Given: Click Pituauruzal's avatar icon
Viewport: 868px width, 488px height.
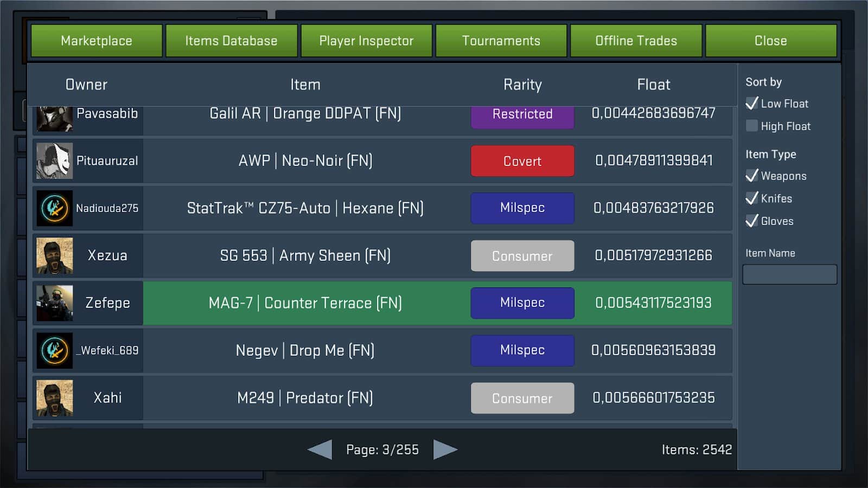Looking at the screenshot, I should 54,161.
